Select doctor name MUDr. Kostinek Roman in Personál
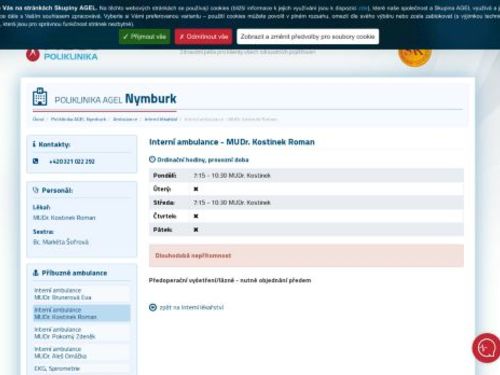The image size is (500, 375). tap(64, 218)
